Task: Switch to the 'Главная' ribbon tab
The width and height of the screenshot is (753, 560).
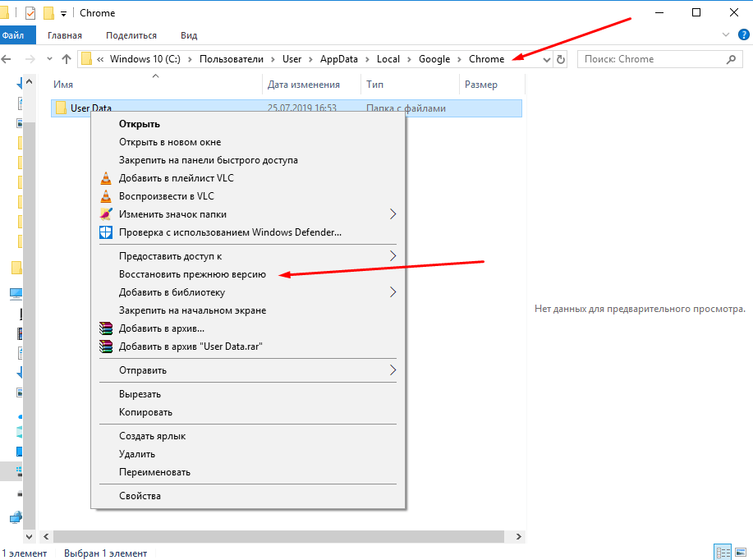Action: click(x=65, y=35)
